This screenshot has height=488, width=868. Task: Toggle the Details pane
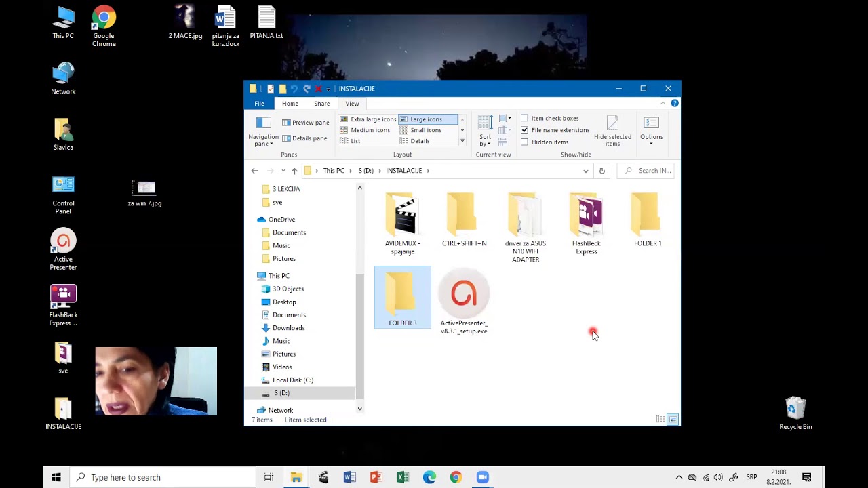point(305,138)
